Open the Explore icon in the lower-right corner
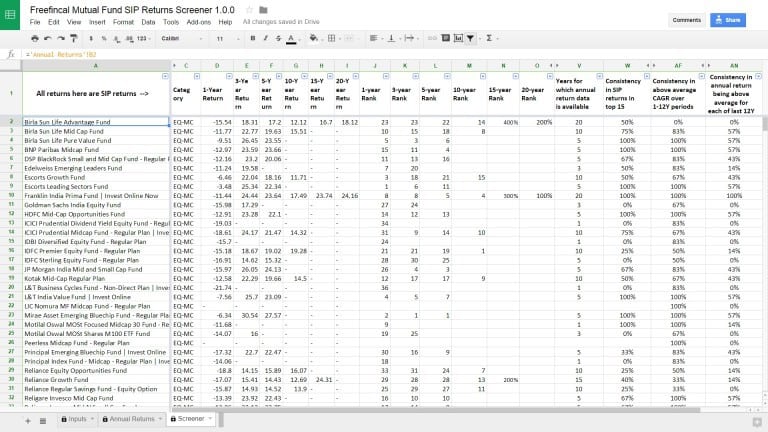The height and width of the screenshot is (432, 768). pos(757,422)
